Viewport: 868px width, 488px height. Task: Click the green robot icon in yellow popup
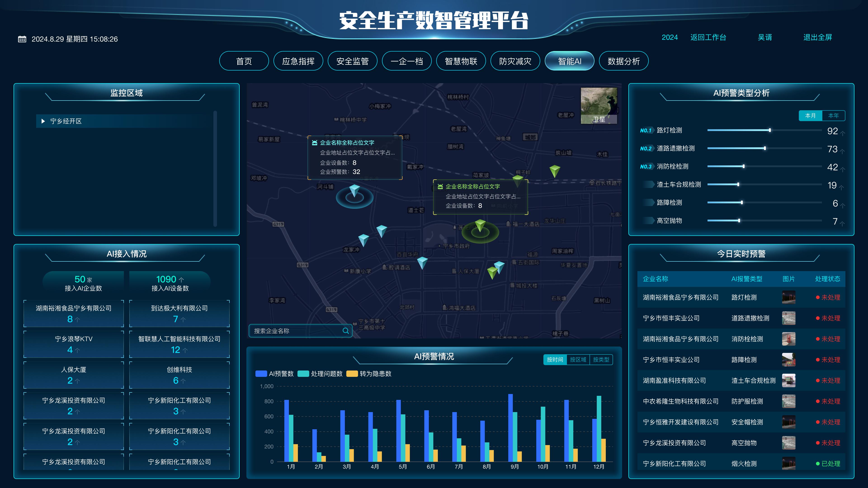[440, 187]
